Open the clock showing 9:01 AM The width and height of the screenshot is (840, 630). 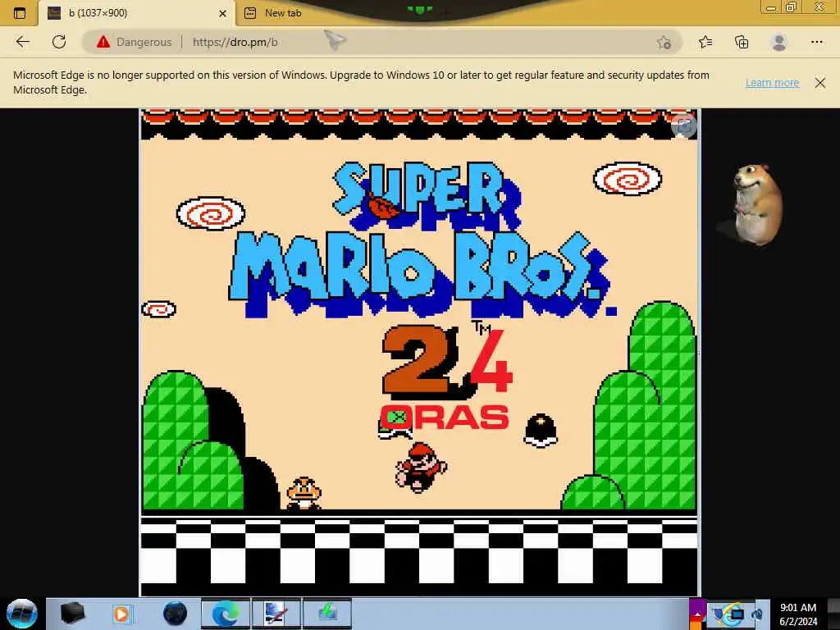click(798, 614)
